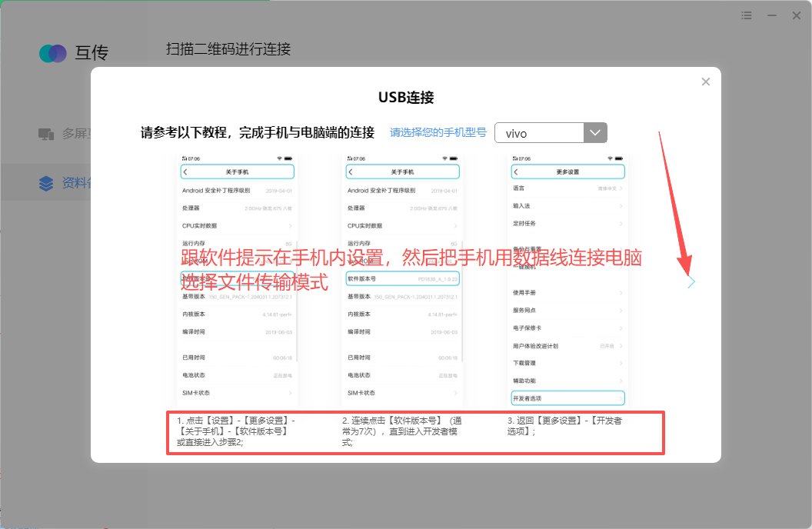Click the 扫描二维码进行连接 heading

pyautogui.click(x=228, y=49)
